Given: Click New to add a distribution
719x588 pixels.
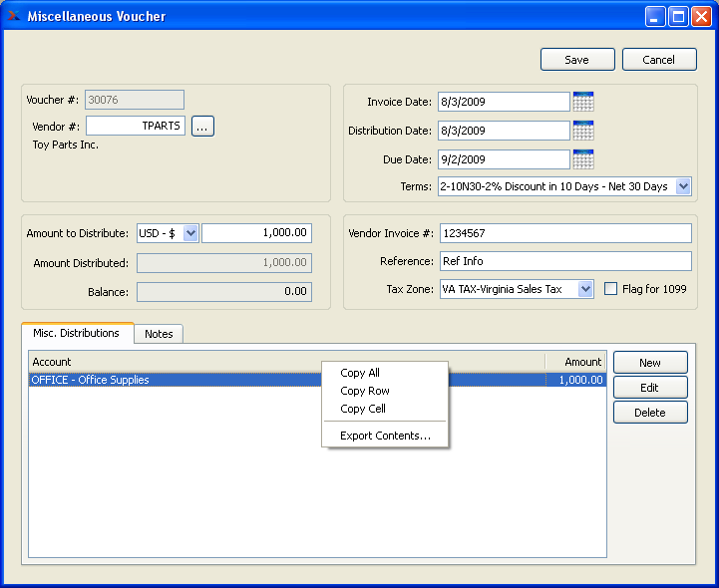Looking at the screenshot, I should click(x=650, y=363).
